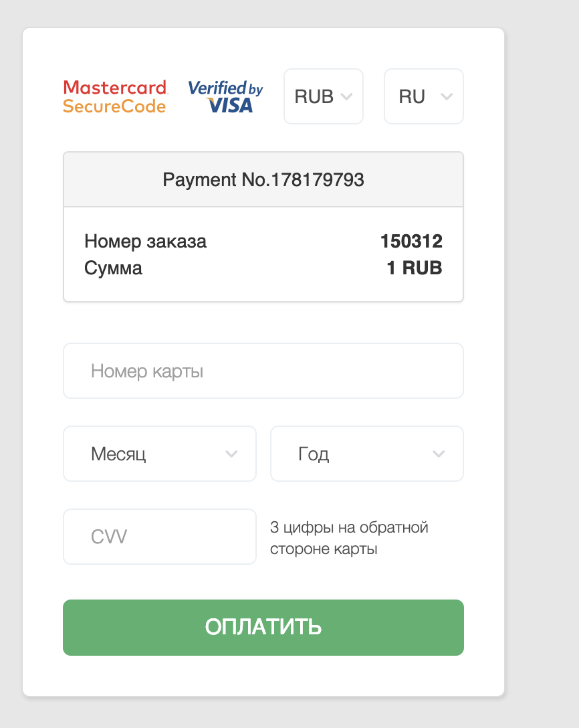Click the Mastercard SecureCode logo

[x=114, y=96]
